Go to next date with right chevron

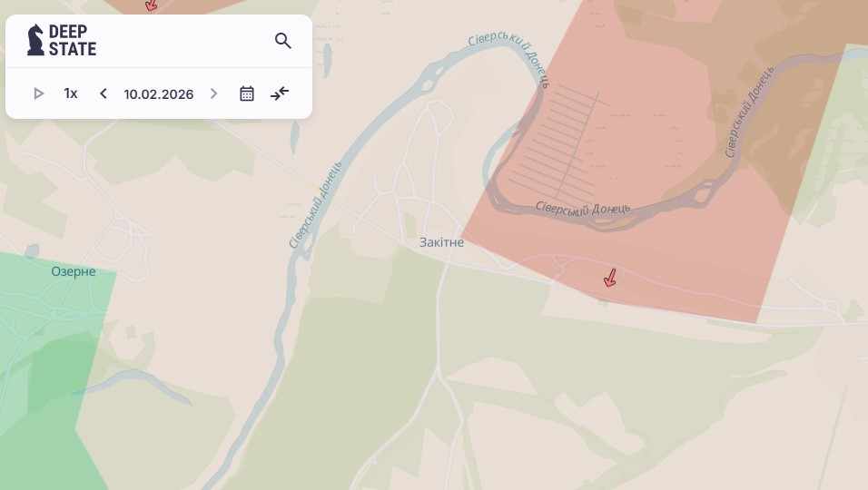pyautogui.click(x=213, y=93)
